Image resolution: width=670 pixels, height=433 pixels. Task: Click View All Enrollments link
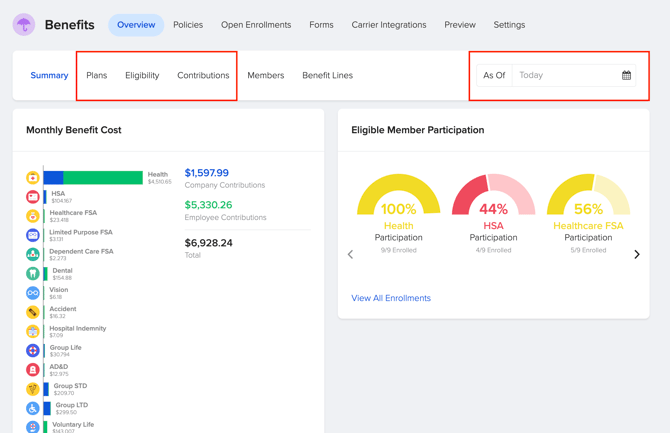(391, 298)
